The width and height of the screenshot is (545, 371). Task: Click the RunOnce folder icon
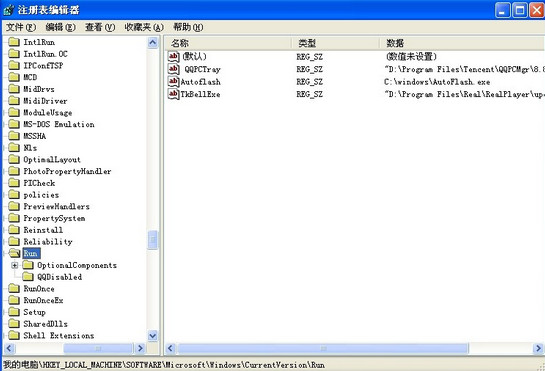14,288
